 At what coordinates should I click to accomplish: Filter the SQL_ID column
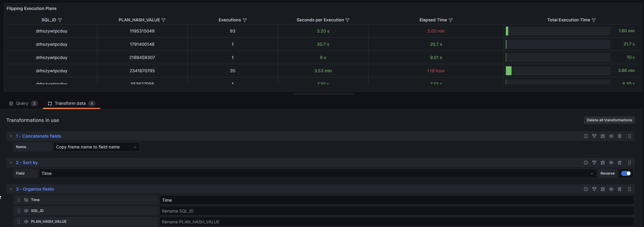pyautogui.click(x=60, y=20)
